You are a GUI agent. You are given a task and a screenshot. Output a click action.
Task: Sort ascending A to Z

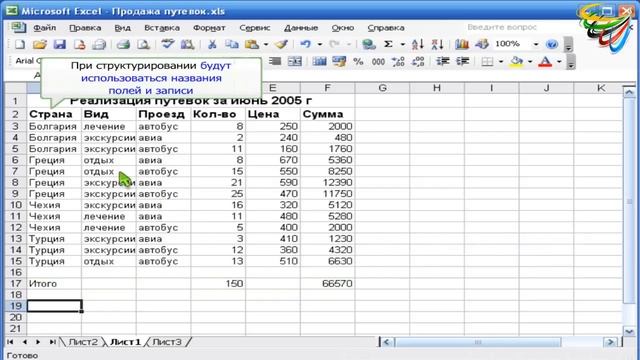click(x=418, y=44)
